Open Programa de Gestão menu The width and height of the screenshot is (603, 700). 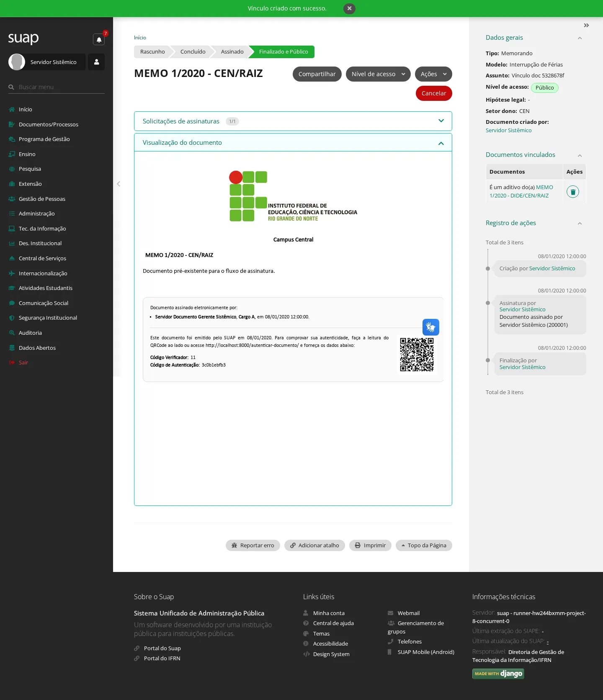(x=44, y=139)
